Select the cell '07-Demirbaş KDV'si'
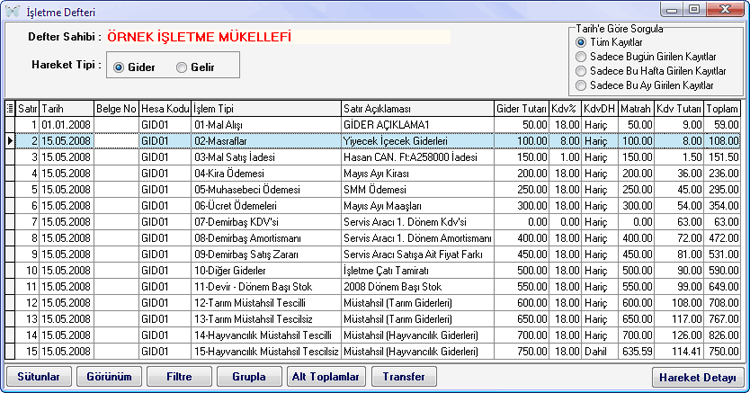 coord(266,222)
